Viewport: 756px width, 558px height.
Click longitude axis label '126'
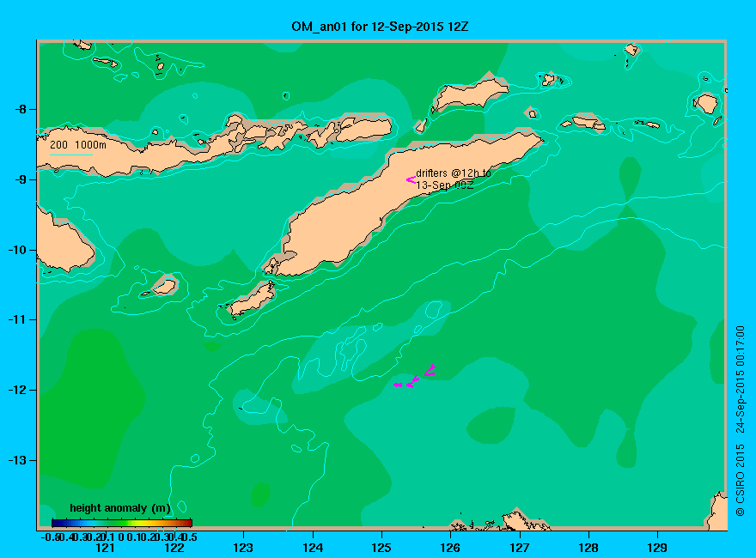(x=450, y=548)
